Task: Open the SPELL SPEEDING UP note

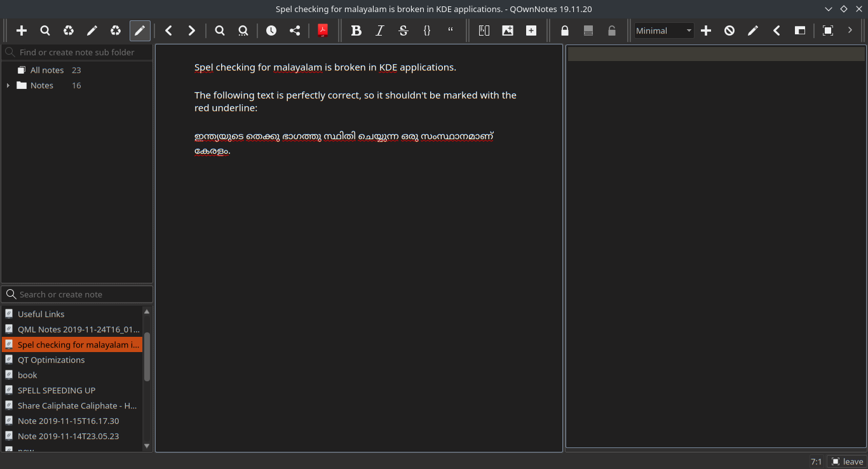Action: (72, 390)
